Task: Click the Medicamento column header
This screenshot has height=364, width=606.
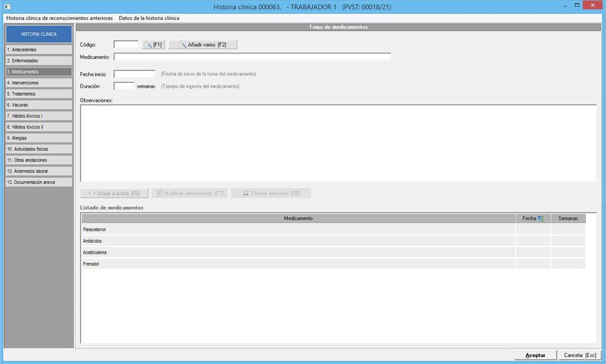Action: pyautogui.click(x=298, y=218)
